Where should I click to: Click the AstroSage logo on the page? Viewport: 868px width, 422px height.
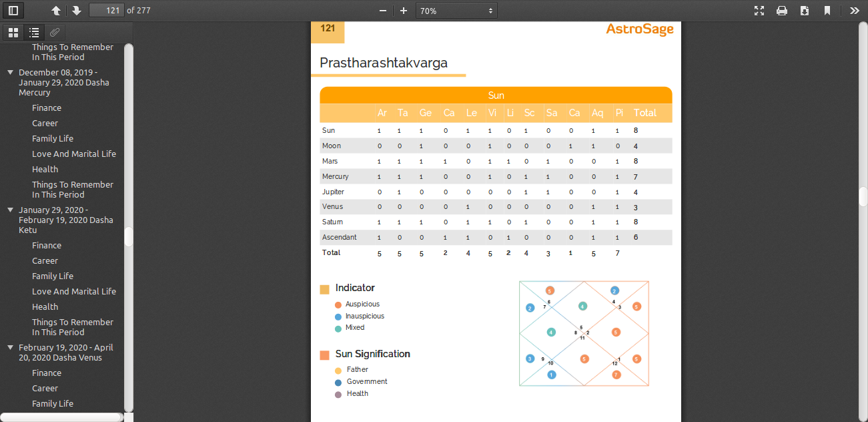[639, 29]
